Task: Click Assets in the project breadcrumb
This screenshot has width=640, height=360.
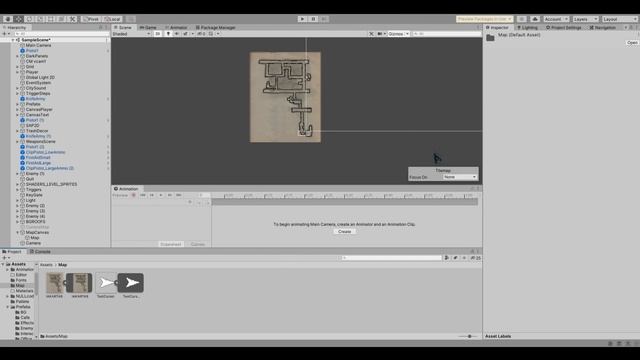Action: 46,265
